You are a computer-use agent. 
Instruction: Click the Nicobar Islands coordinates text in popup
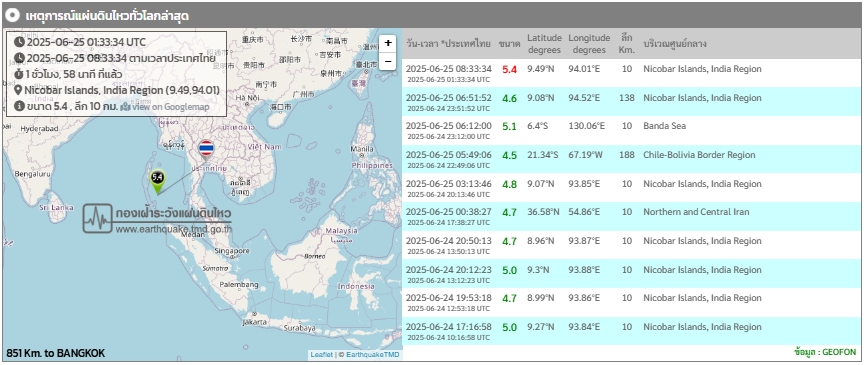tap(122, 90)
